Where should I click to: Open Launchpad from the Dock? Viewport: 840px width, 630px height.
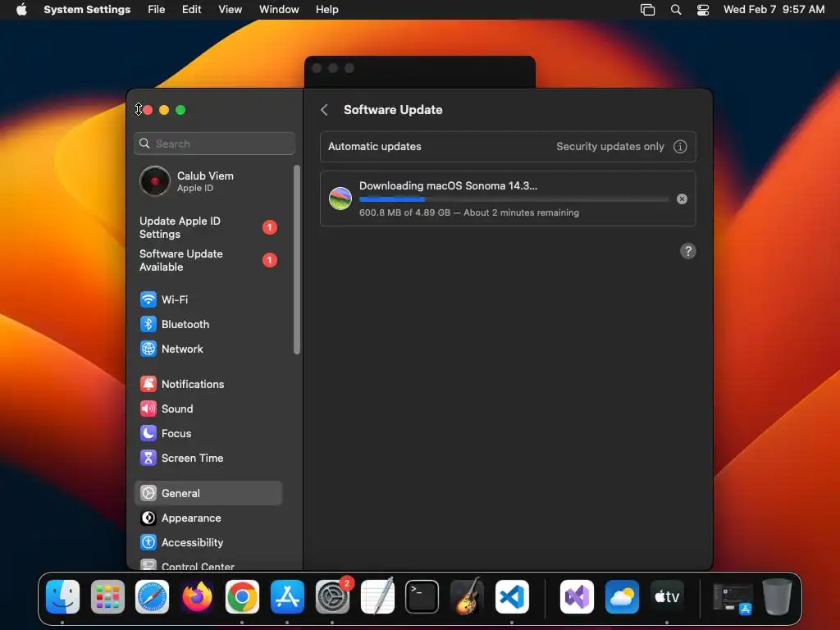[x=107, y=596]
